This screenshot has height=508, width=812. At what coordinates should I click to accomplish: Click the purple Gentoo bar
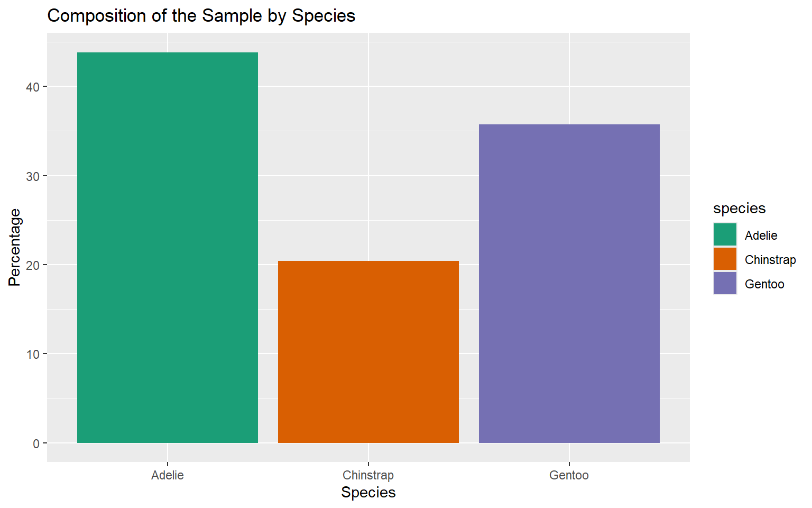pos(569,284)
